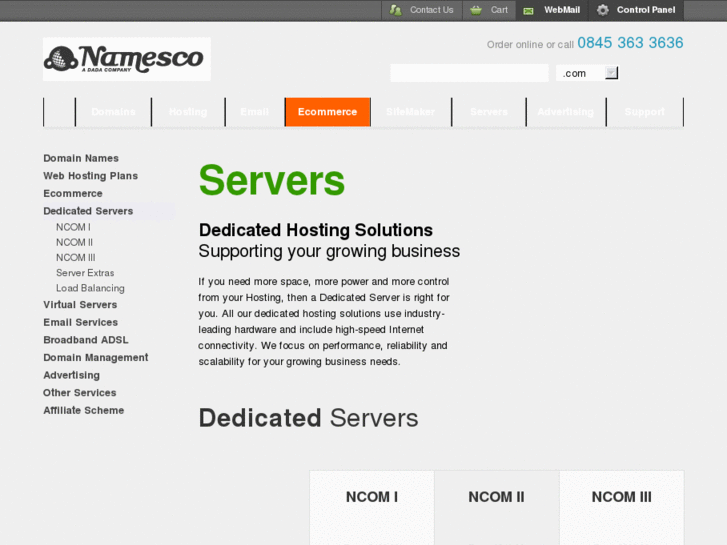This screenshot has height=545, width=727.
Task: Go to Email Services in sidebar
Action: [80, 322]
